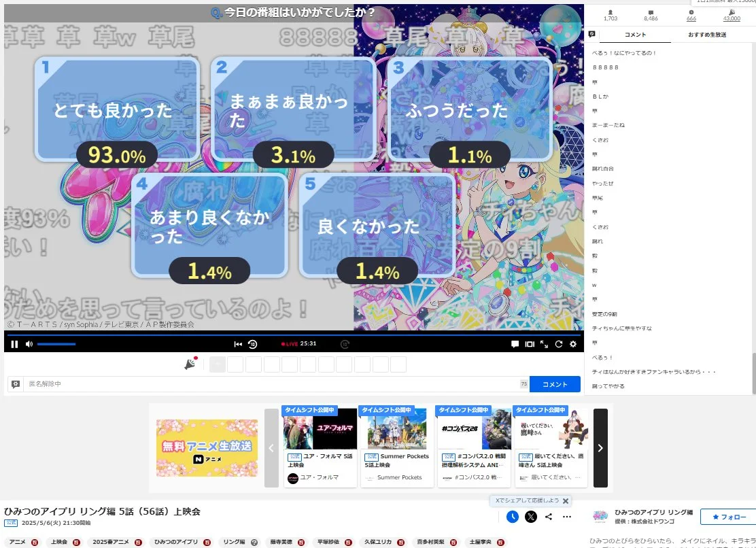Switch to theater wide-screen mode icon

pos(530,344)
